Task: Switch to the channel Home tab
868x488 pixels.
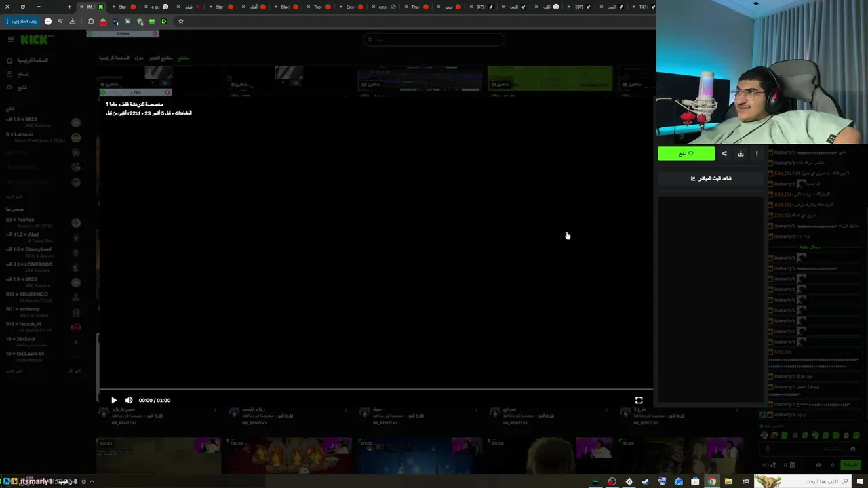Action: [x=114, y=58]
